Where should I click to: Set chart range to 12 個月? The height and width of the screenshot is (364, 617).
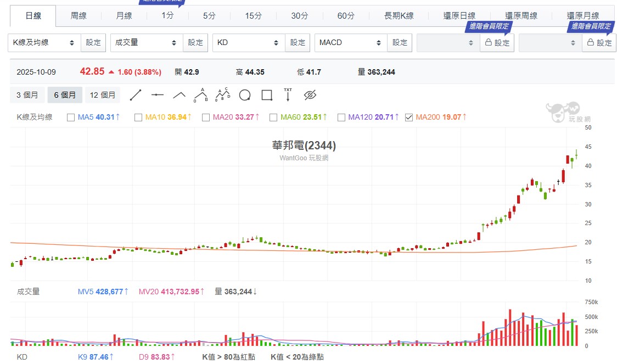pos(103,95)
